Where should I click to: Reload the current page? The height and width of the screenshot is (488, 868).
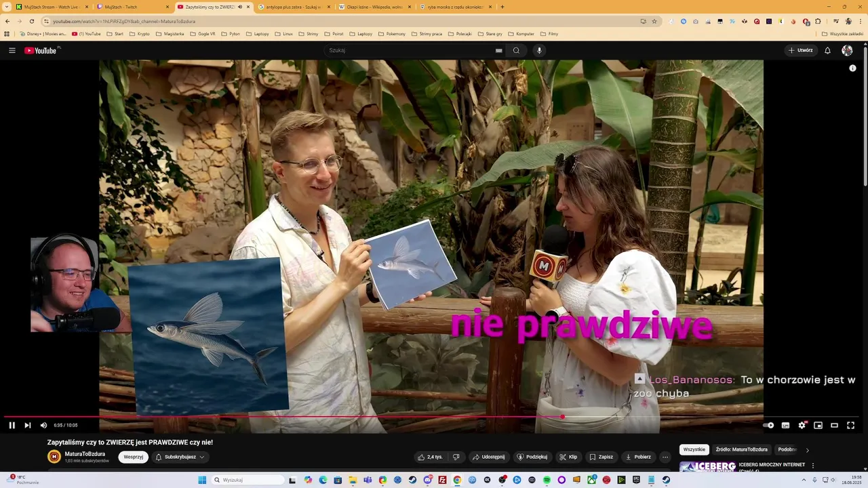[31, 21]
